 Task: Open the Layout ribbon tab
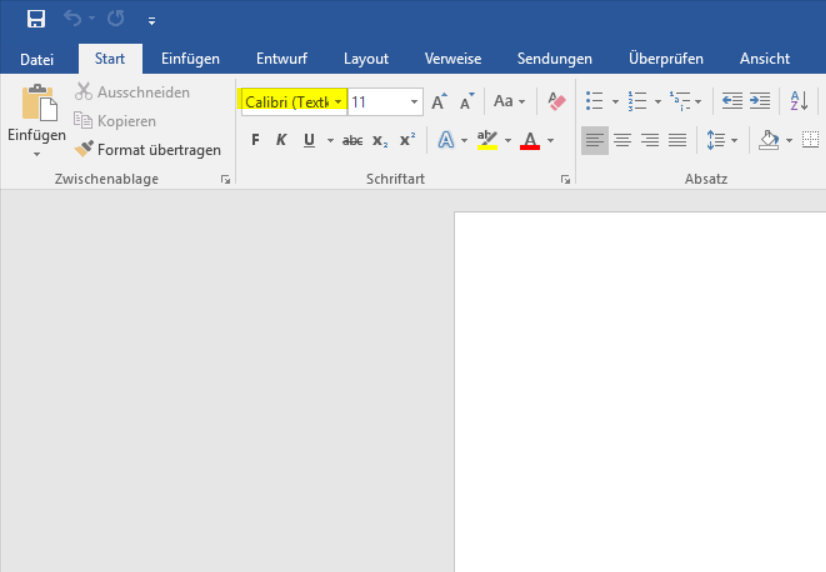(366, 59)
